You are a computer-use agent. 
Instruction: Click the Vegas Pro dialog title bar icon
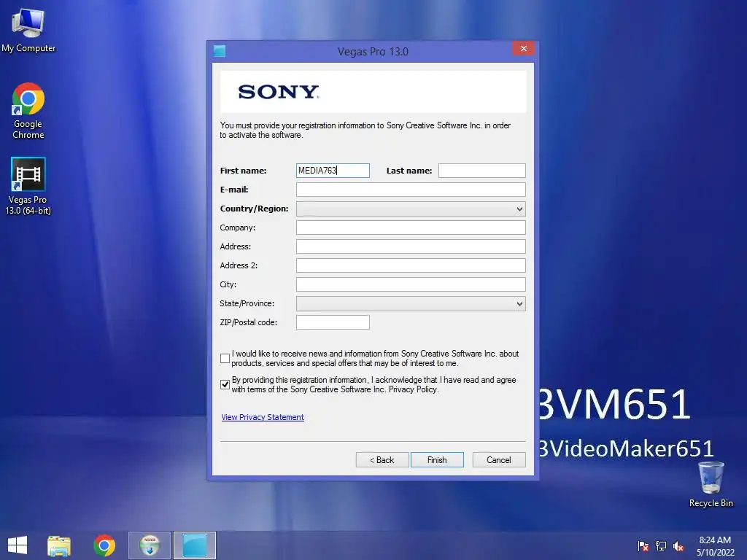(x=220, y=51)
